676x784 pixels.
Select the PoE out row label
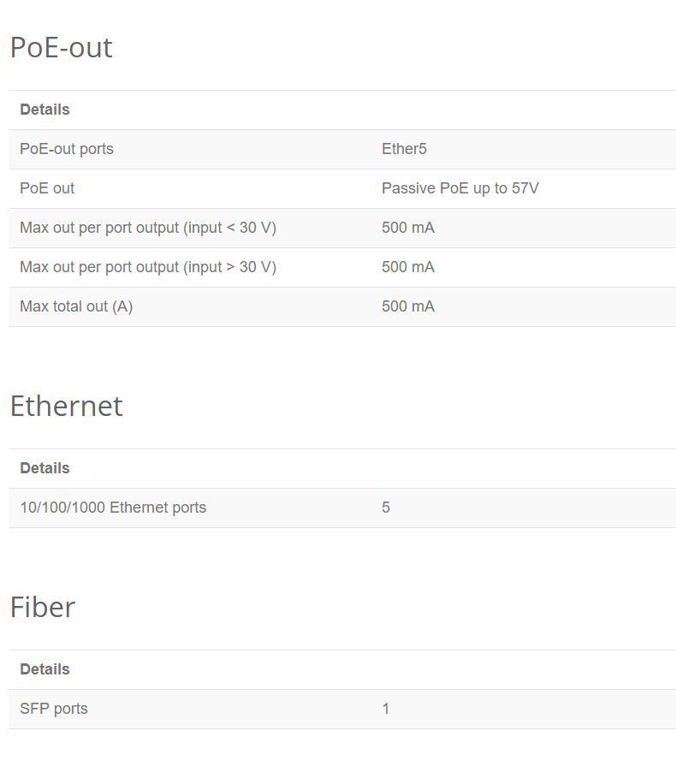[x=47, y=188]
